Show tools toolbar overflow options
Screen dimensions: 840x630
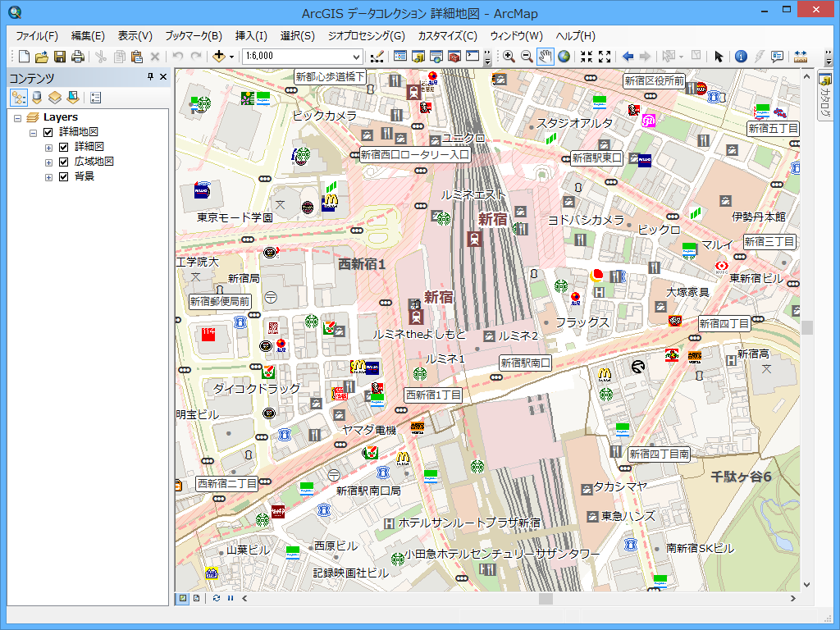(829, 57)
